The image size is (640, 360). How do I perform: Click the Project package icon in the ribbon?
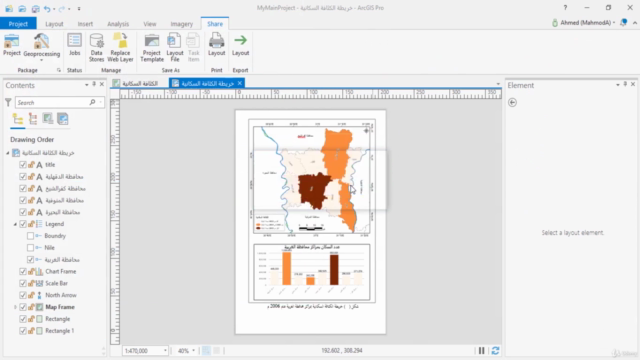click(11, 45)
